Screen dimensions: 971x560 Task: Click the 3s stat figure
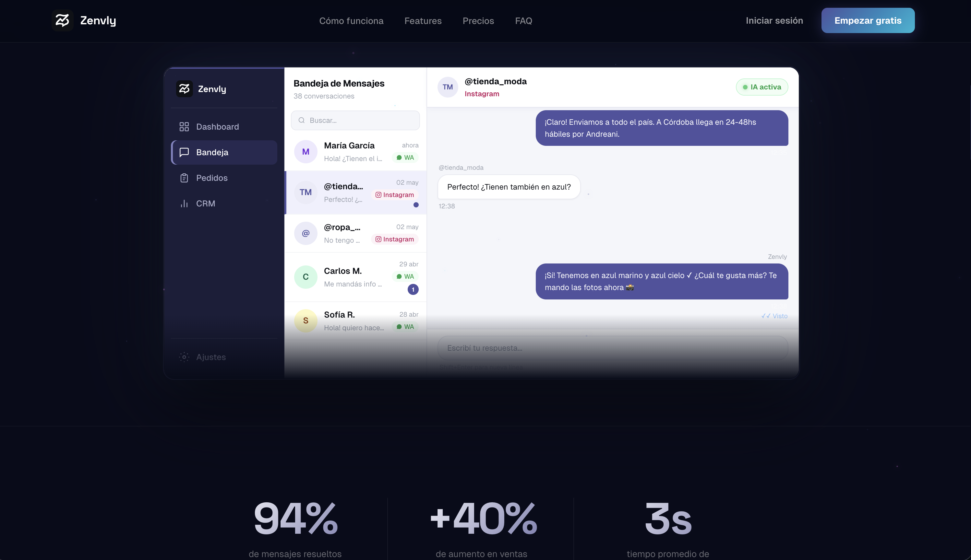pyautogui.click(x=668, y=519)
